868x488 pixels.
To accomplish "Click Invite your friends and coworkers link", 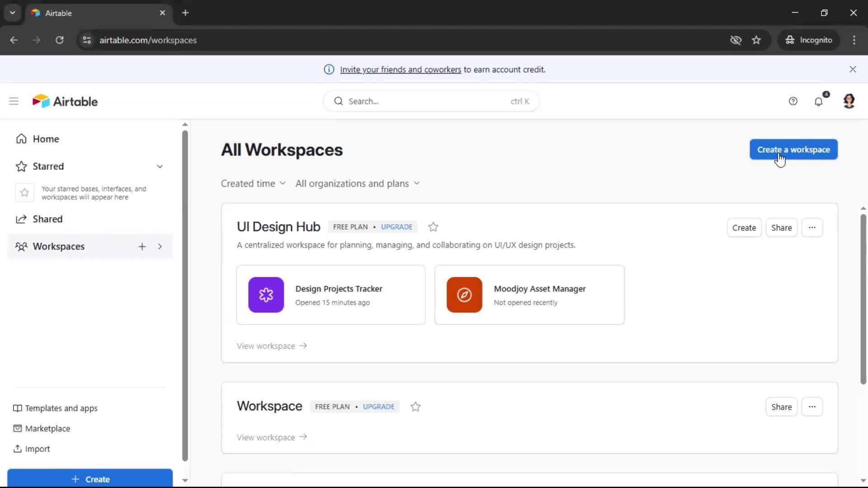I will [x=401, y=70].
